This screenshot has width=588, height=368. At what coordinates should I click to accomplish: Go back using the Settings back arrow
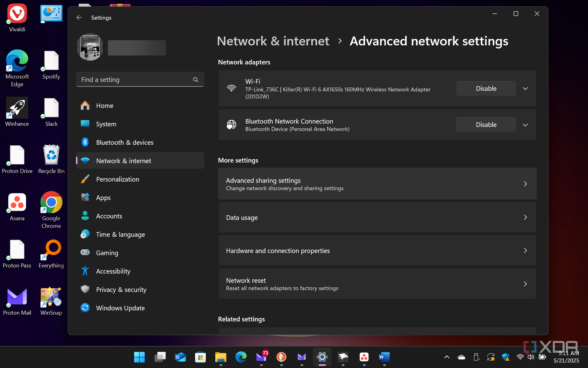pyautogui.click(x=79, y=17)
